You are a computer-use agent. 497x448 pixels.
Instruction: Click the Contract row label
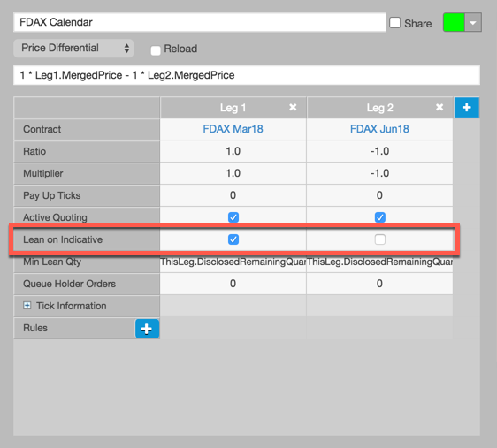[x=42, y=129]
